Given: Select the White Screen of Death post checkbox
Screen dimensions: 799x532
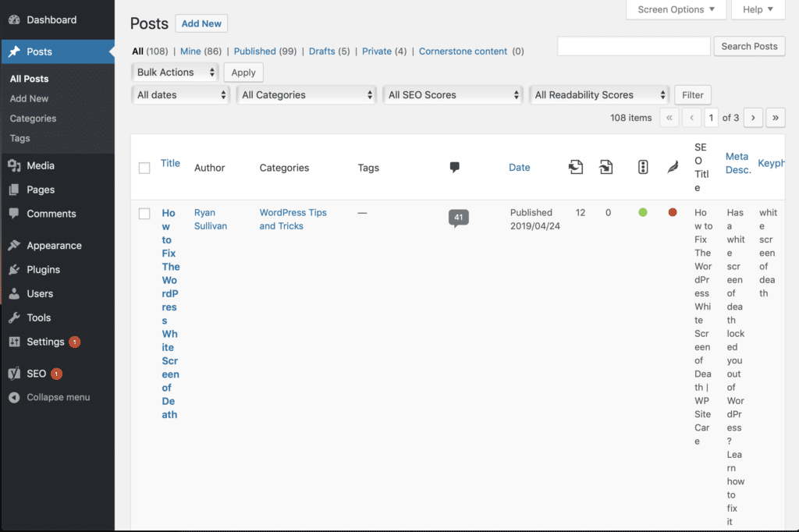Looking at the screenshot, I should coord(144,213).
